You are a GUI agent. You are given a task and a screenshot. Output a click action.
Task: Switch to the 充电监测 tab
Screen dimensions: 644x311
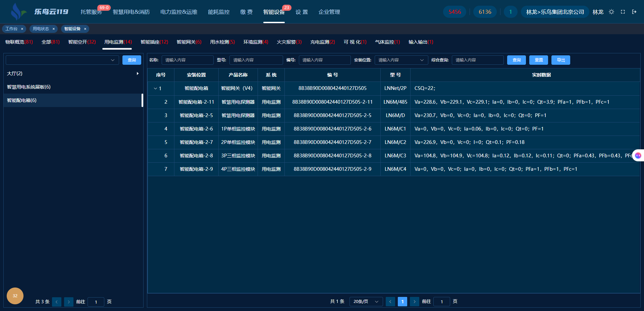323,42
